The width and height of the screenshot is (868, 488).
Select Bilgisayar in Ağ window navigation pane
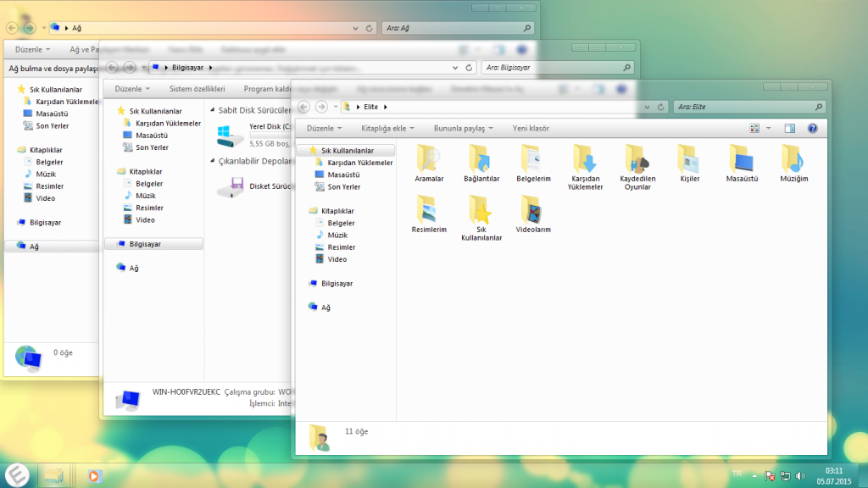45,223
